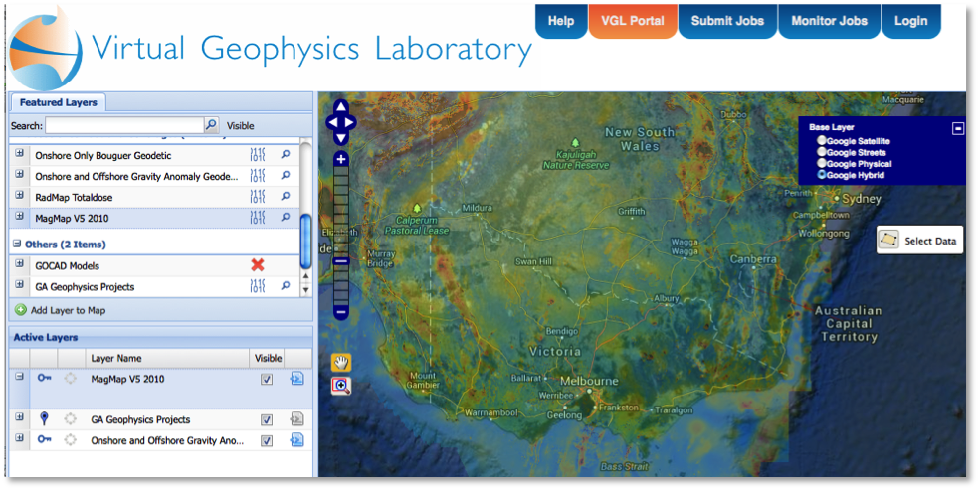Select the zoom box magnifier tool
The height and width of the screenshot is (491, 980).
pos(341,386)
